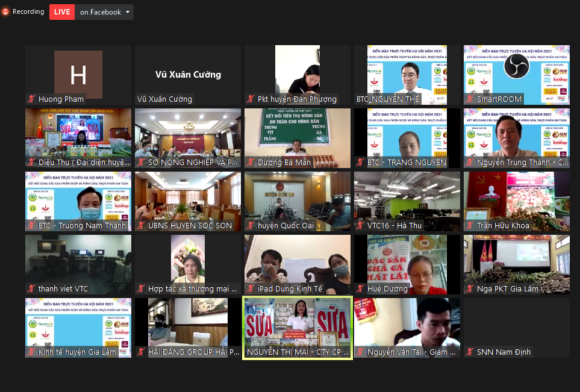Viewport: 580px width, 392px height.
Task: Expand the LIVE on Facebook dropdown arrow
Action: [128, 12]
